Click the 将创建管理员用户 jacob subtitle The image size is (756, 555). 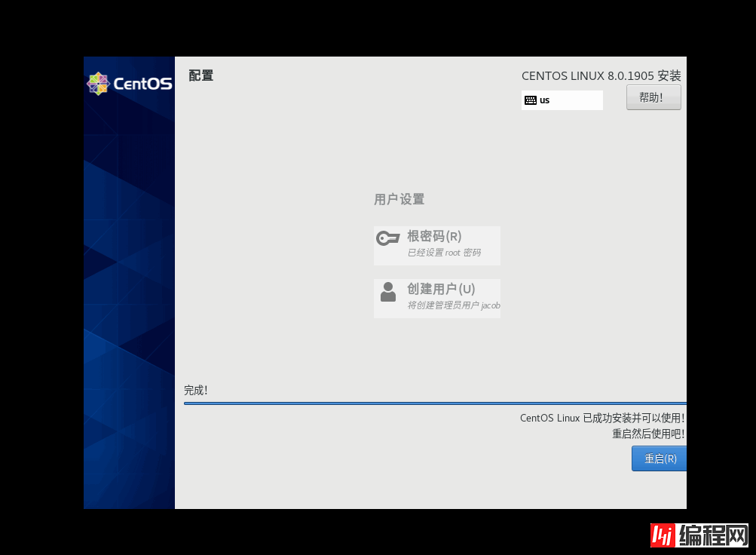click(x=453, y=306)
